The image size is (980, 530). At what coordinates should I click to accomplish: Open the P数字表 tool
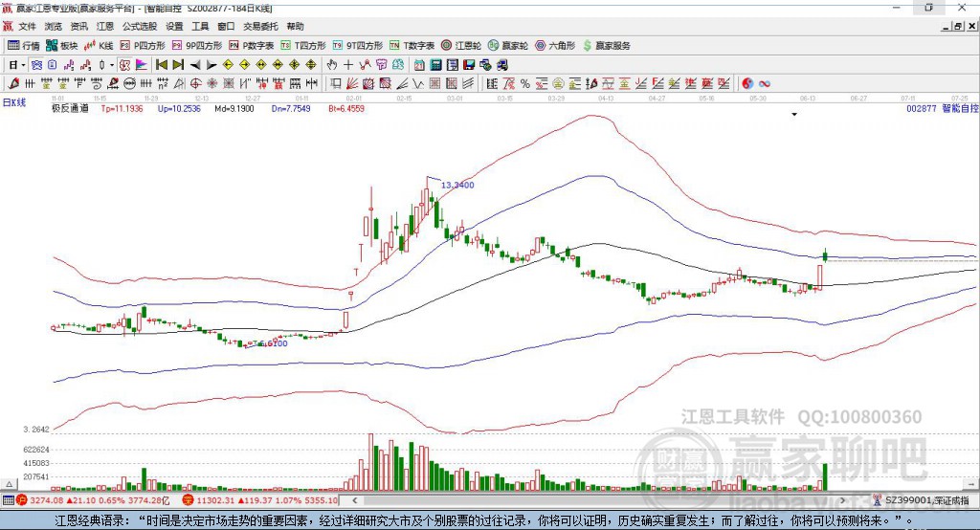click(252, 46)
